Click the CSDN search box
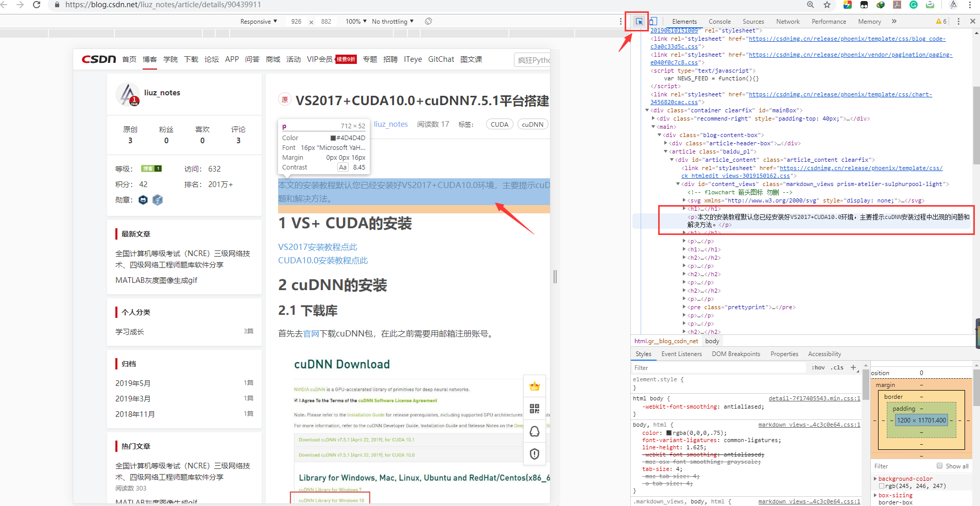The width and height of the screenshot is (980, 506). 532,60
